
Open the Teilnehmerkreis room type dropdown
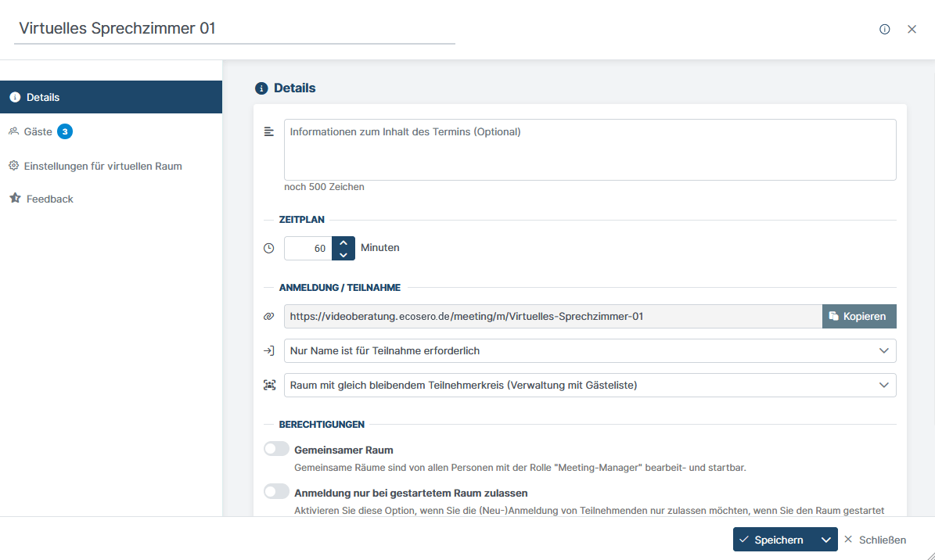(x=590, y=385)
